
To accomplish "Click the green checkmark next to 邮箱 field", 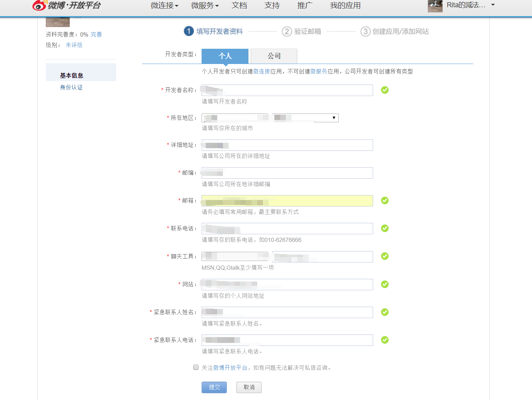I will coord(385,200).
